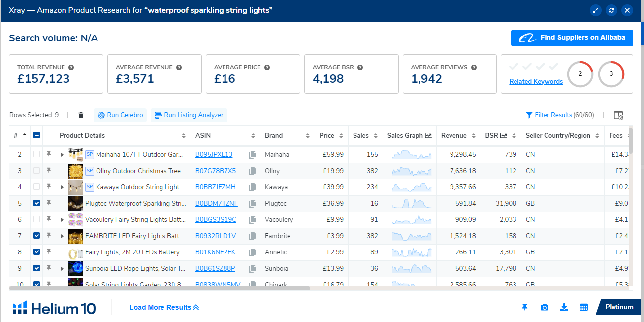This screenshot has height=322, width=644.
Task: Open Plugtec product thumbnail image
Action: click(76, 203)
